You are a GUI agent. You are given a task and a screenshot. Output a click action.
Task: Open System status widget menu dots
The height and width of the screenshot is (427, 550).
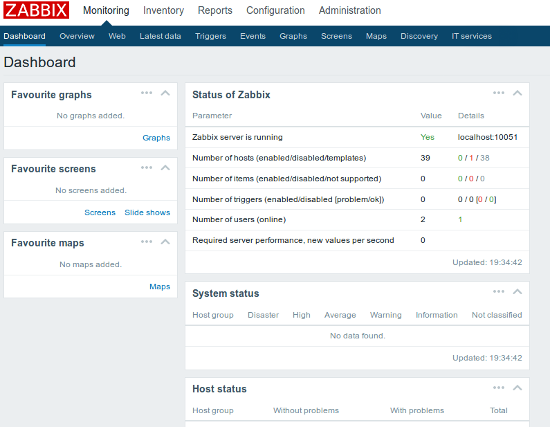pos(498,292)
